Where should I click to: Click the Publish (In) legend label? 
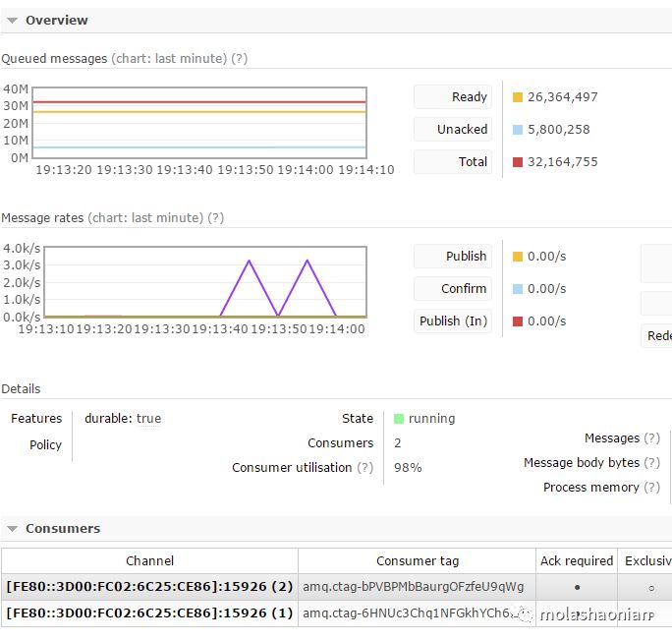click(x=453, y=321)
